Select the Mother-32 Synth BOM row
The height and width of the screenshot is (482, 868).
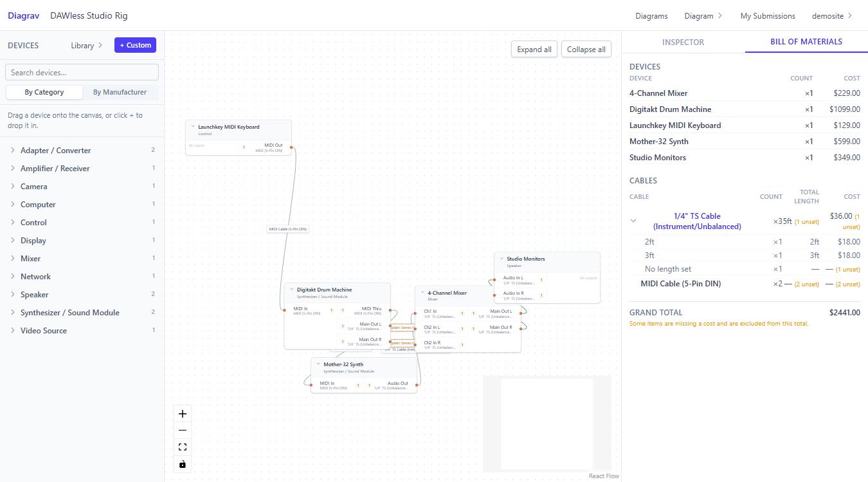[x=745, y=142]
